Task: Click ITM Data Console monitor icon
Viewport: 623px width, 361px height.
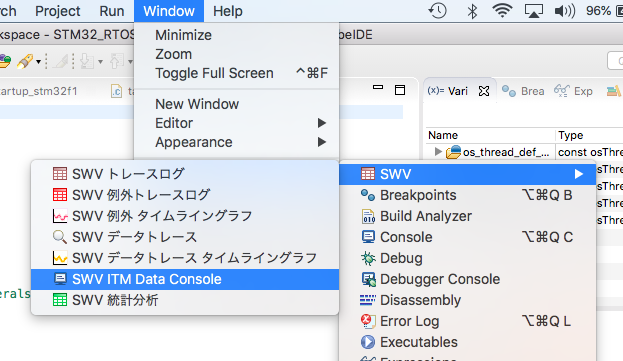Action: pos(60,279)
